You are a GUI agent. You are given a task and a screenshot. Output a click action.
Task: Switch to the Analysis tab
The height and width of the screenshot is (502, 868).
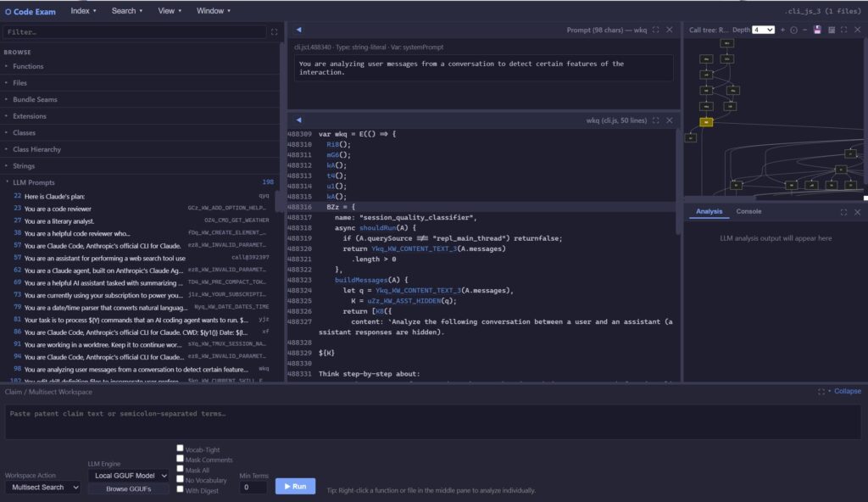(709, 212)
